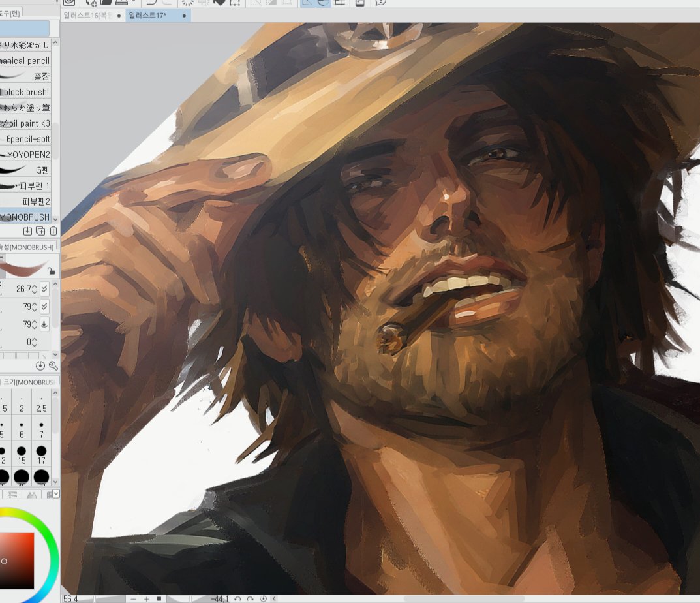Image resolution: width=700 pixels, height=603 pixels.
Task: Click the 56.4 zoom percentage field
Action: [x=70, y=599]
